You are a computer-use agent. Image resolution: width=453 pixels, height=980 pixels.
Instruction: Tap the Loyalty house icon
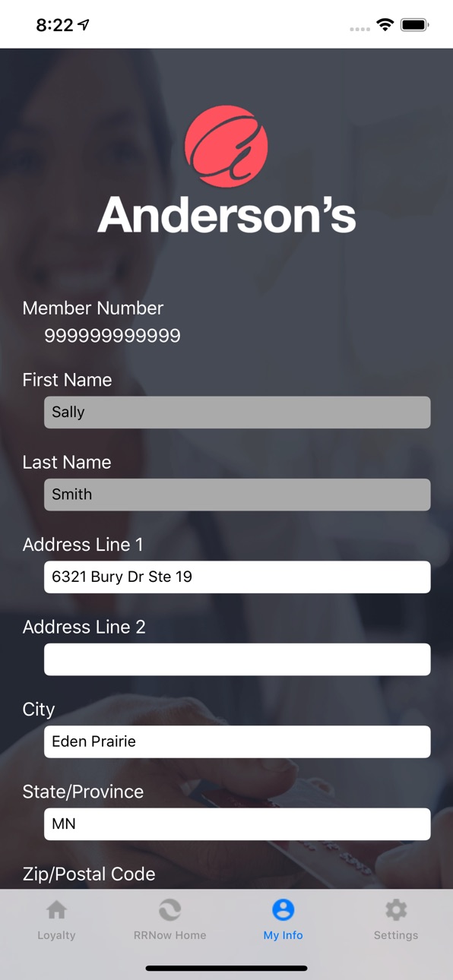[56, 909]
